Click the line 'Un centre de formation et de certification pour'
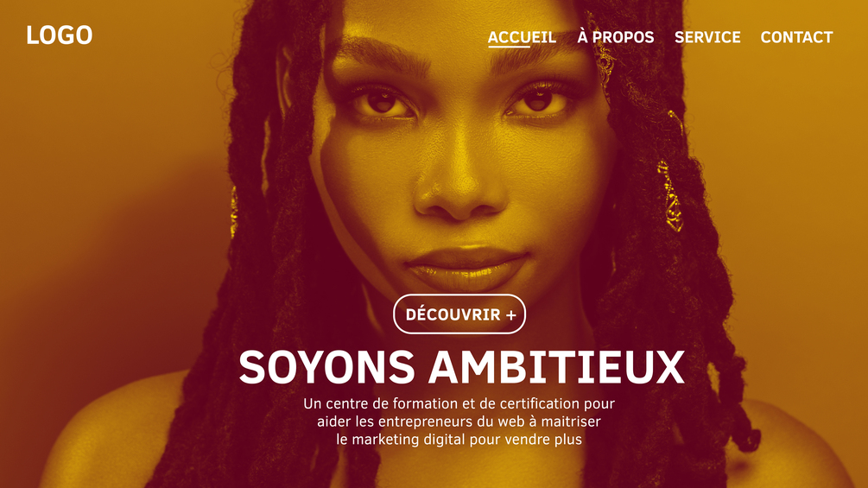This screenshot has width=868, height=488. 459,404
